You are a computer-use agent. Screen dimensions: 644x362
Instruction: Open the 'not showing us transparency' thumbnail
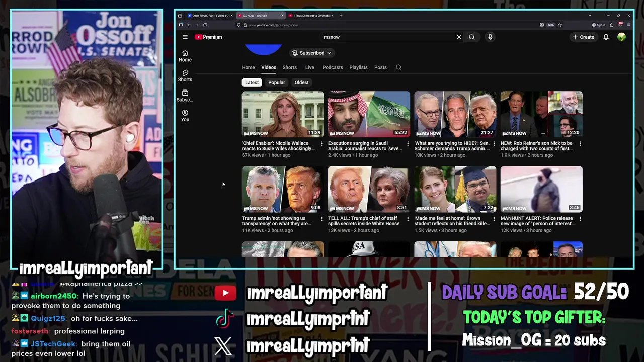pos(283,189)
